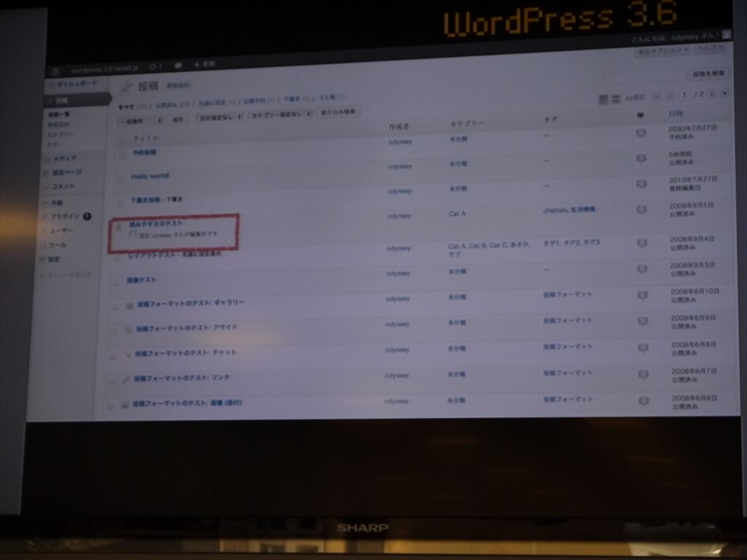Image resolution: width=747 pixels, height=560 pixels.
Task: Click link format icon beside リンク post
Action: [125, 379]
